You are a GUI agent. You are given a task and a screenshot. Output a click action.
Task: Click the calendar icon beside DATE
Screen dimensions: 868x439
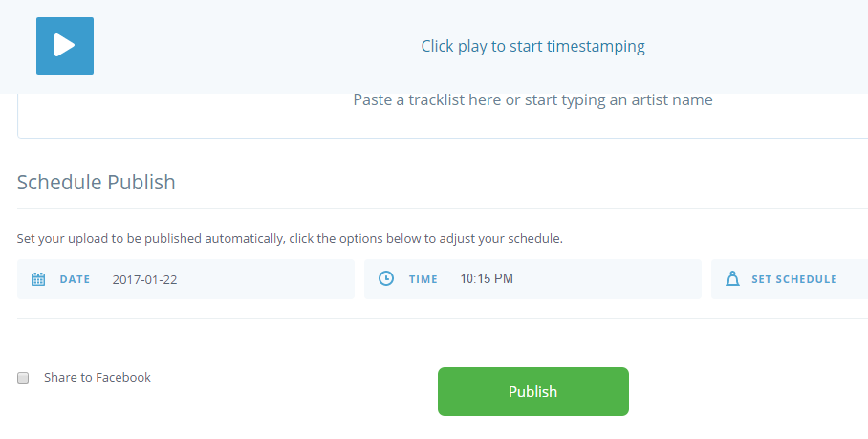pos(38,279)
